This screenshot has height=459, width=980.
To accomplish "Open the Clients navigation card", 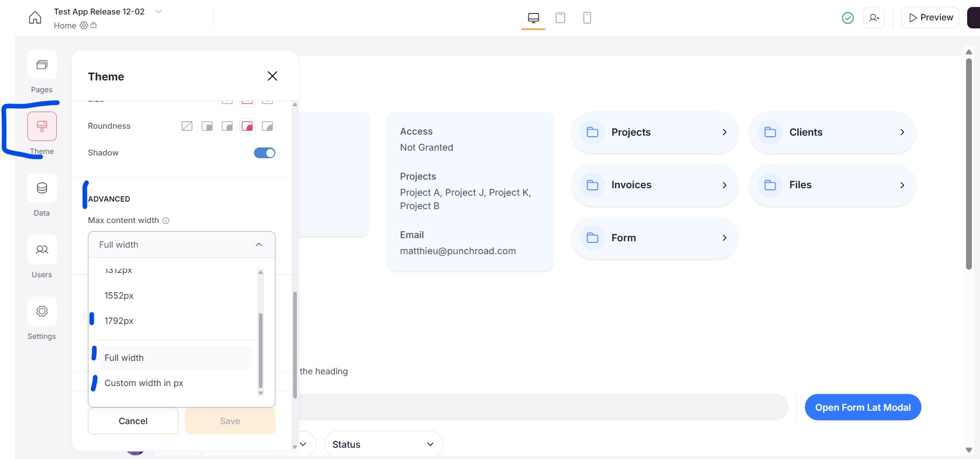I will tap(832, 132).
